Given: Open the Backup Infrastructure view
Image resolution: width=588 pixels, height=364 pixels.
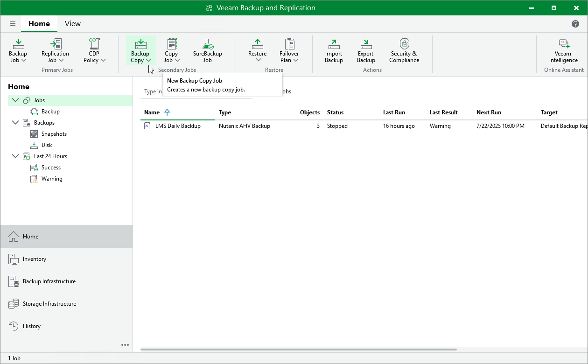Looking at the screenshot, I should tap(49, 281).
